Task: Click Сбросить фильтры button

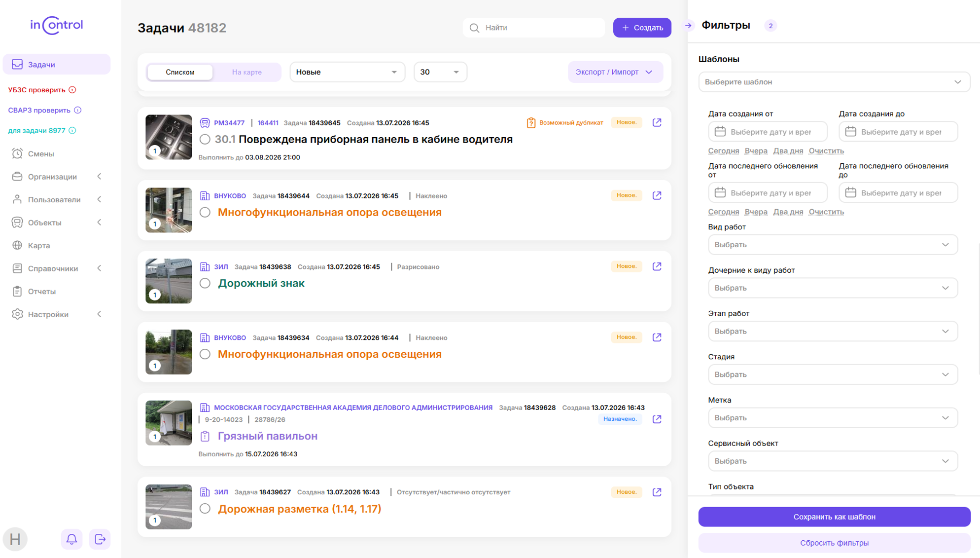Action: (834, 543)
